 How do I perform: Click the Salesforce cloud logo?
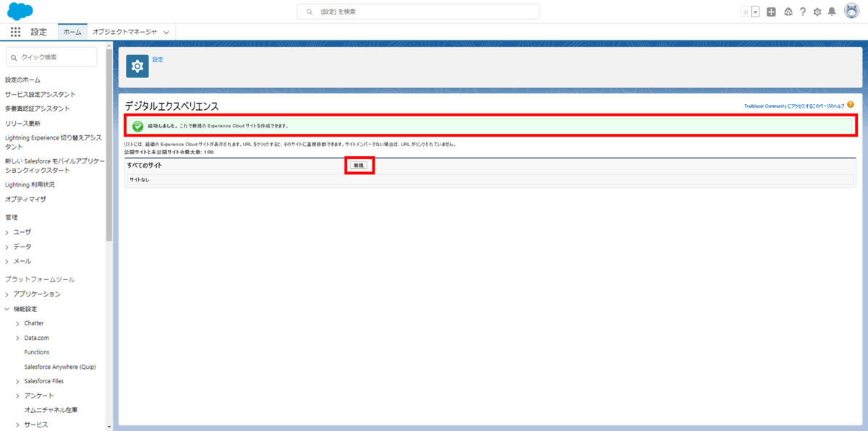click(20, 11)
